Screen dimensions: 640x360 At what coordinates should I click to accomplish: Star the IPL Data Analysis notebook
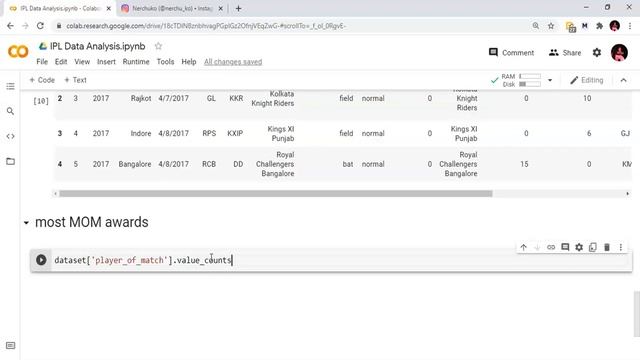(x=158, y=46)
